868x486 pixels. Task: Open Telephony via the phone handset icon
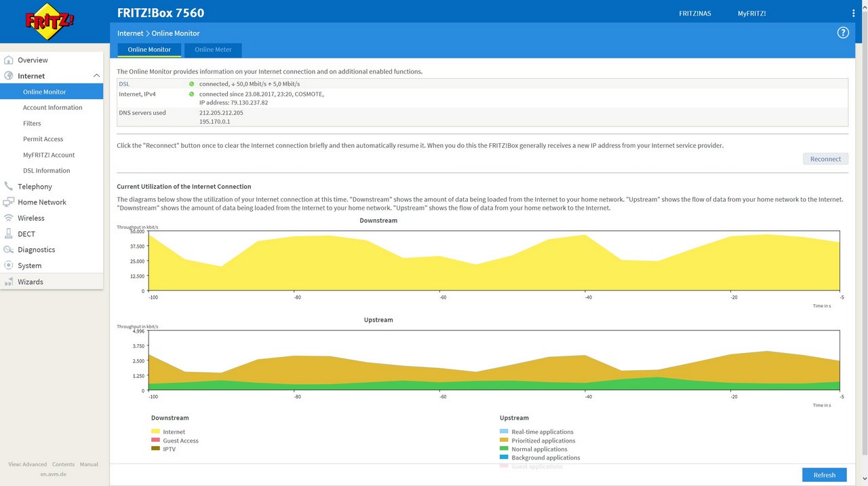pos(9,187)
